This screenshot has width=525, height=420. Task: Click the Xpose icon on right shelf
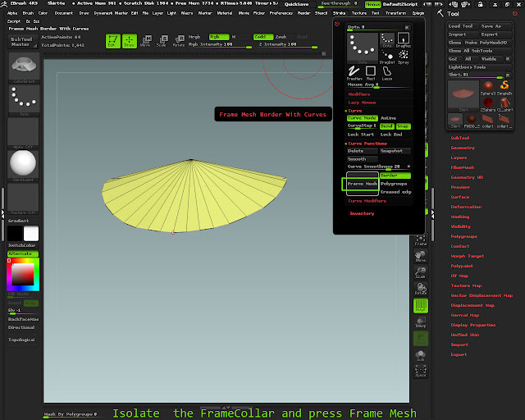tap(421, 371)
